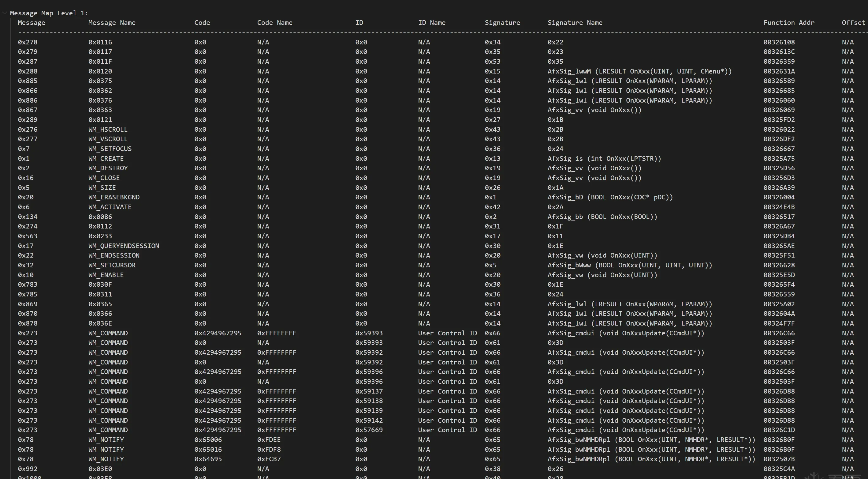Click the control ID value 0x59142

click(369, 420)
